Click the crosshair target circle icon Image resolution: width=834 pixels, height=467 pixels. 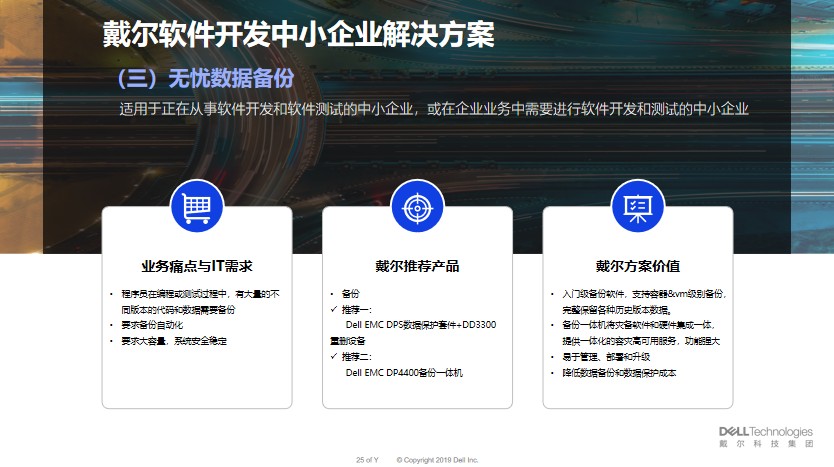(x=417, y=207)
